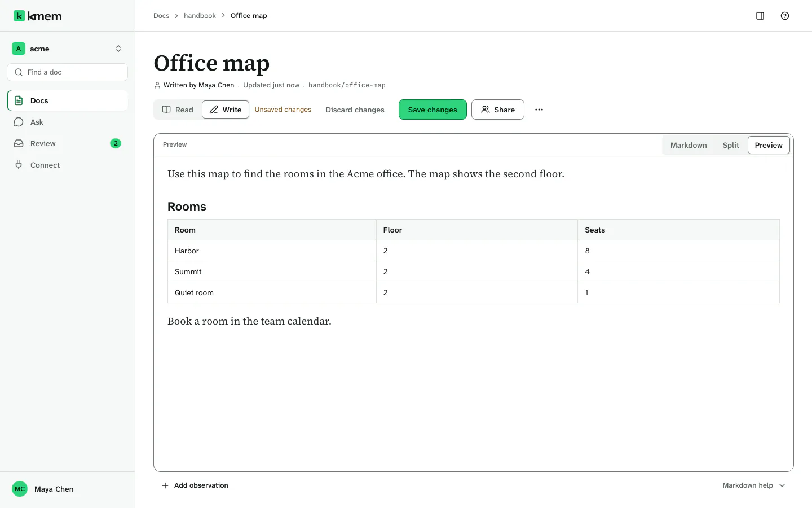Click the Find a doc search field

[68, 72]
